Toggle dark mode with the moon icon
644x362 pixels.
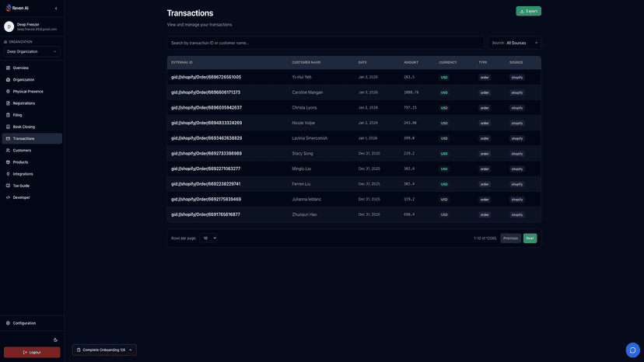point(55,339)
